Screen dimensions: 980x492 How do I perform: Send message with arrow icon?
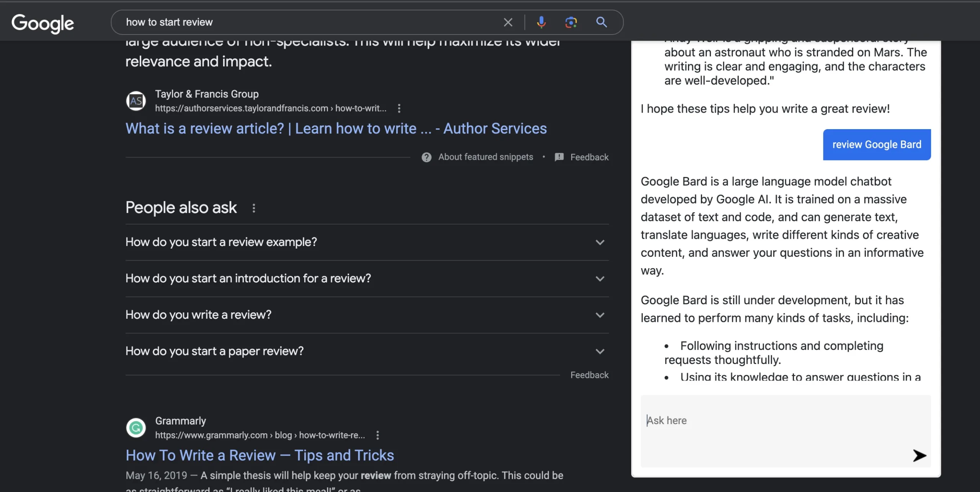pos(919,456)
